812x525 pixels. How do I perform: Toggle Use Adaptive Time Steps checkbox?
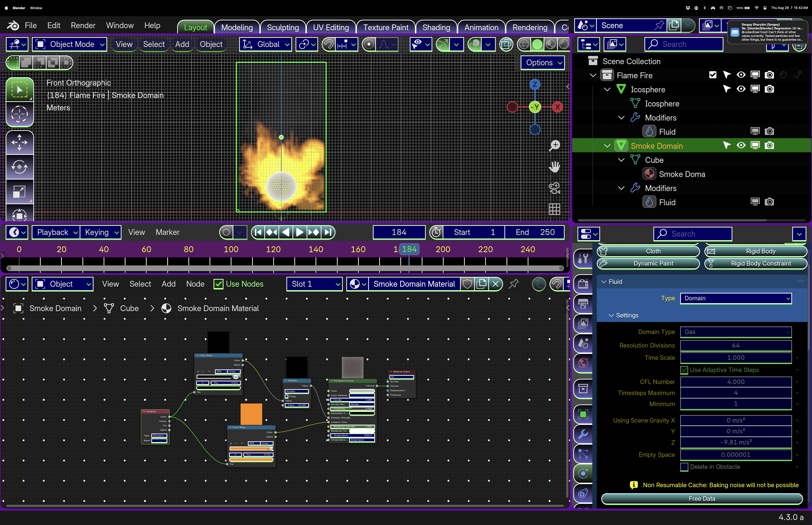[x=684, y=370]
